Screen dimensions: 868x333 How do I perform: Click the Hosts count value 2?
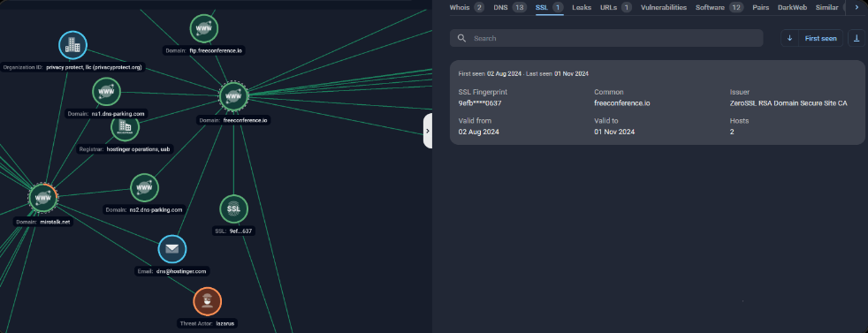(x=732, y=132)
